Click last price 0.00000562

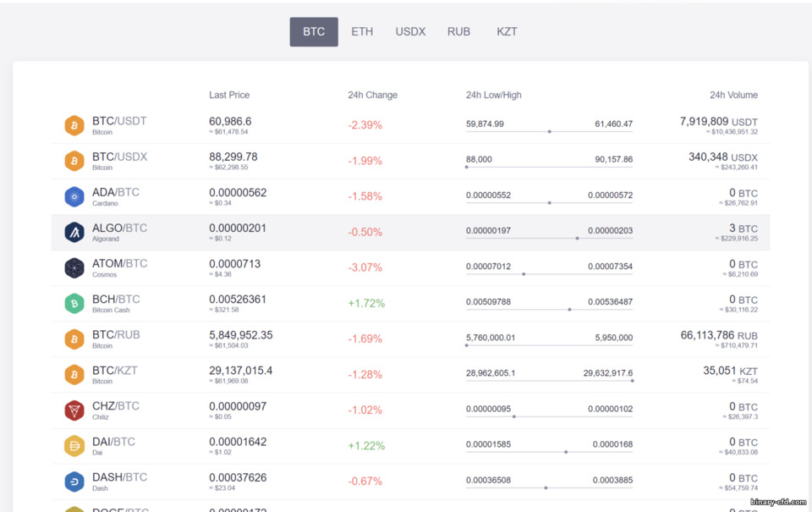238,193
